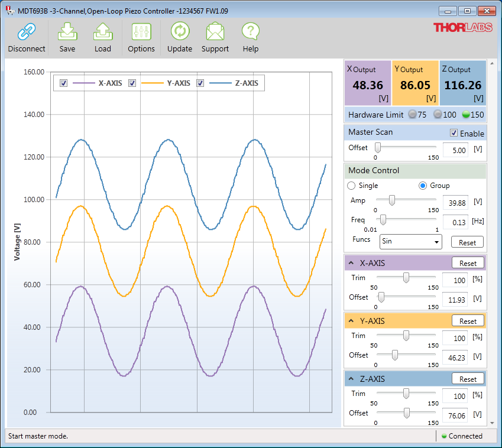Screen dimensions: 502x448
Task: Uncheck the X-AXIS chart legend checkbox
Action: click(64, 83)
